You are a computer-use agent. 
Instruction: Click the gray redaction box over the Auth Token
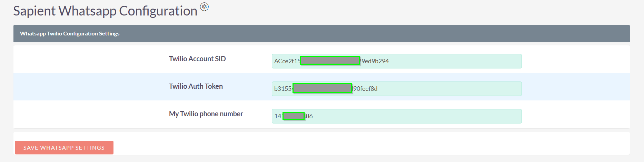[322, 88]
